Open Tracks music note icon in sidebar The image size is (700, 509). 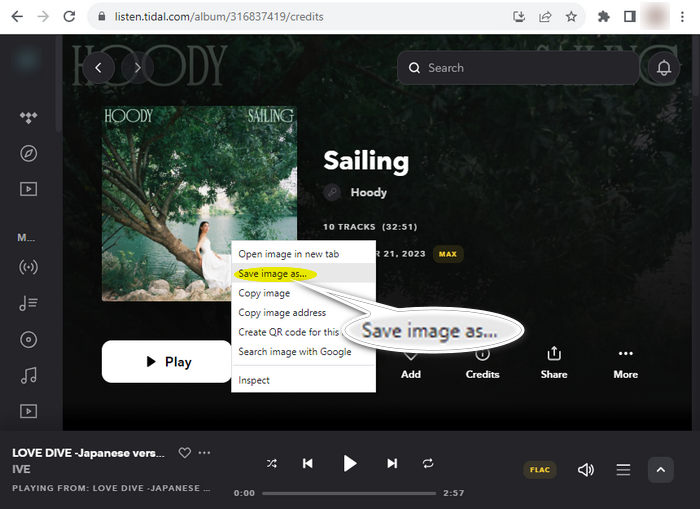29,375
